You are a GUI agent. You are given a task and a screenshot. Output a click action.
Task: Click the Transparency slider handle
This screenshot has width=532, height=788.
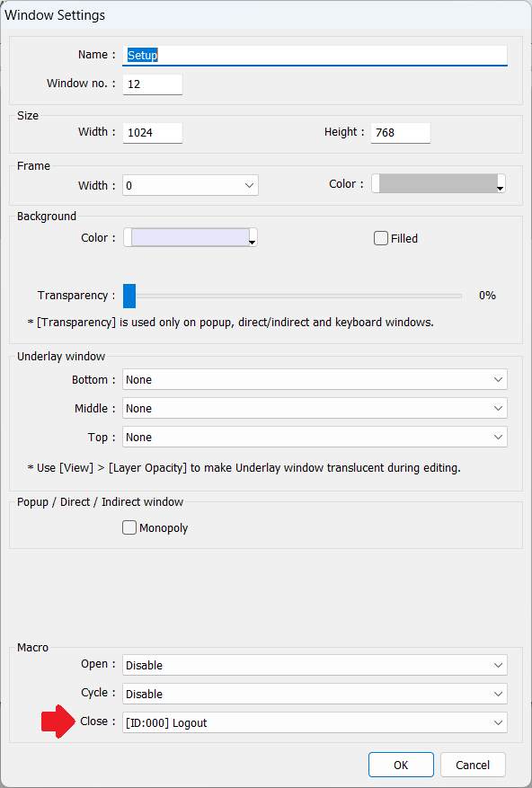[x=129, y=296]
